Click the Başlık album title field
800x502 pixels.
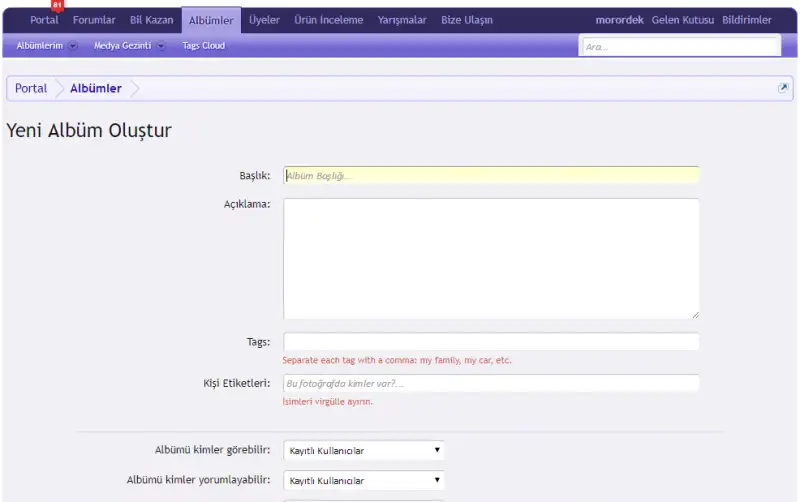point(491,175)
